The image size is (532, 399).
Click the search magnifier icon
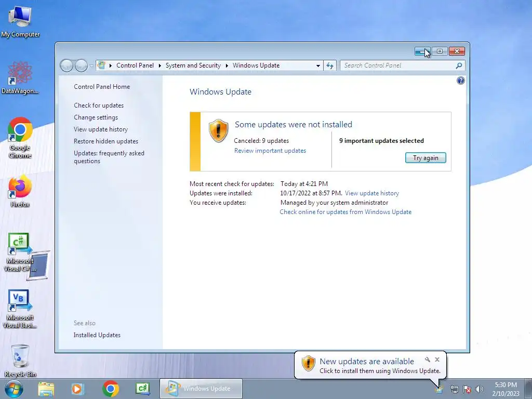point(459,65)
